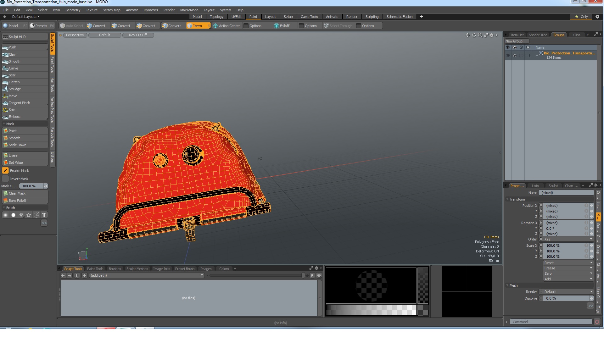This screenshot has height=364, width=604.
Task: Activate the Spin sculpt tool
Action: [25, 110]
